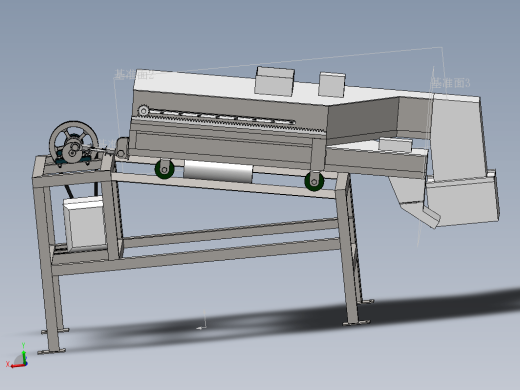
Task: Click the red X axis of triad
Action: coord(16,365)
